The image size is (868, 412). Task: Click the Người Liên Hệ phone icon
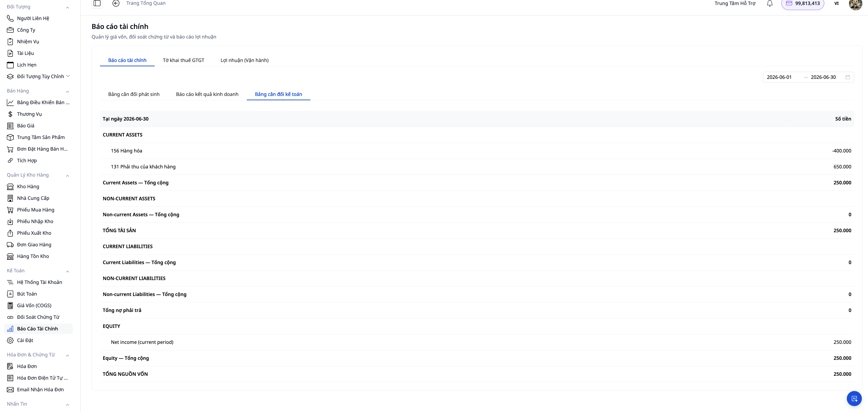pyautogui.click(x=10, y=18)
